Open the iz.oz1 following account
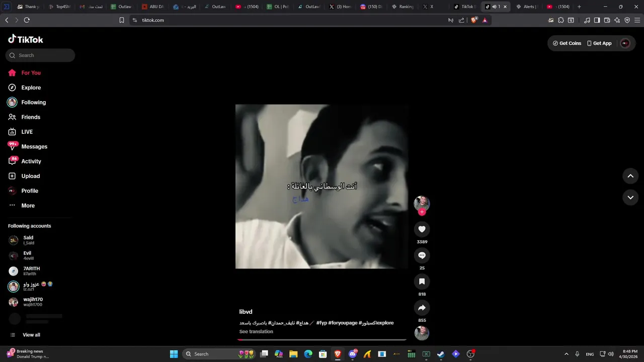 (x=30, y=287)
